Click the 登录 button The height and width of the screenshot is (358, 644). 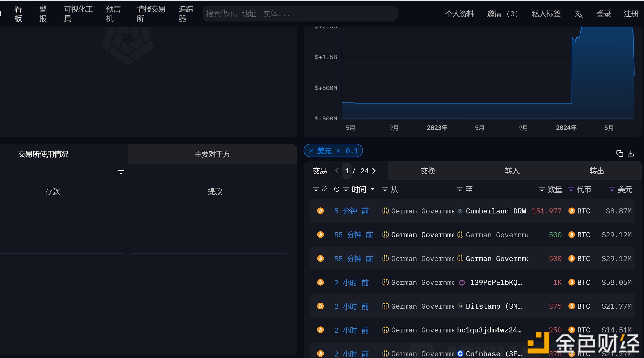(603, 14)
